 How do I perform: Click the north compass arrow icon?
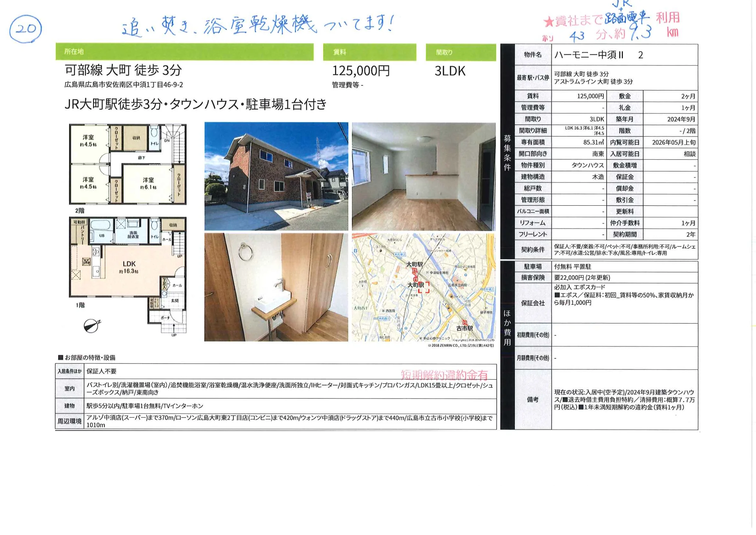tap(91, 326)
